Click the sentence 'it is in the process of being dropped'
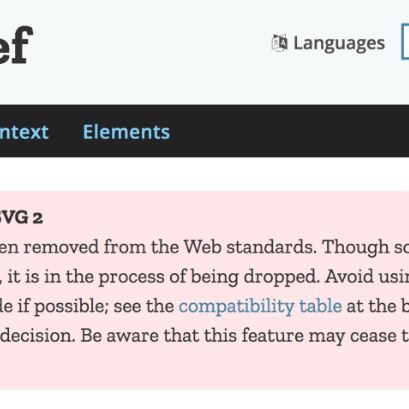409x409 pixels. pyautogui.click(x=163, y=277)
